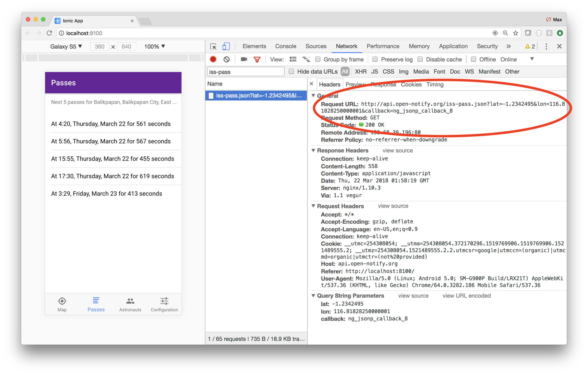Open the Map tab icon in the app
The width and height of the screenshot is (588, 375).
62,301
